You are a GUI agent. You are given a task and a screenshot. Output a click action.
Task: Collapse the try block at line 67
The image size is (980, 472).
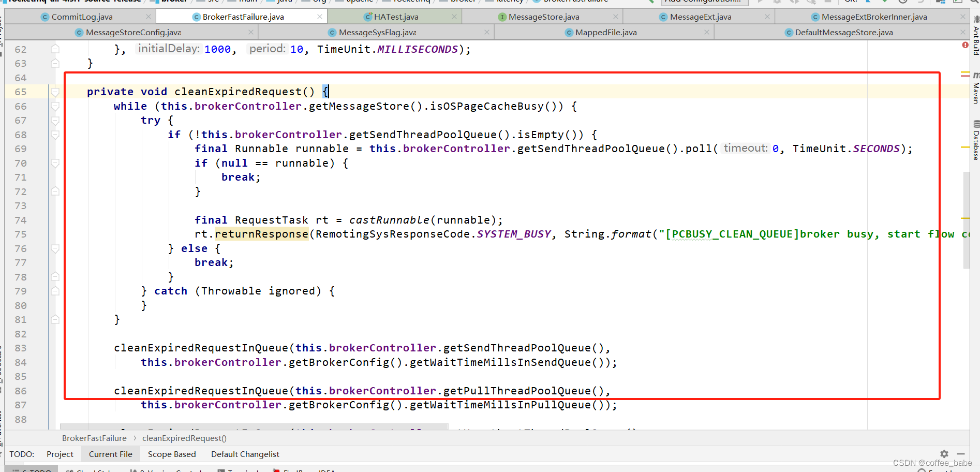pyautogui.click(x=55, y=121)
